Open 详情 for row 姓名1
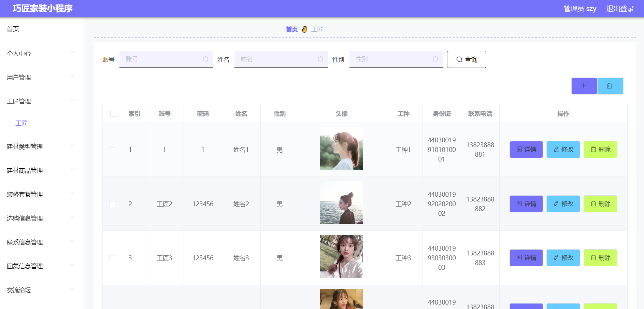644x309 pixels. pyautogui.click(x=526, y=150)
